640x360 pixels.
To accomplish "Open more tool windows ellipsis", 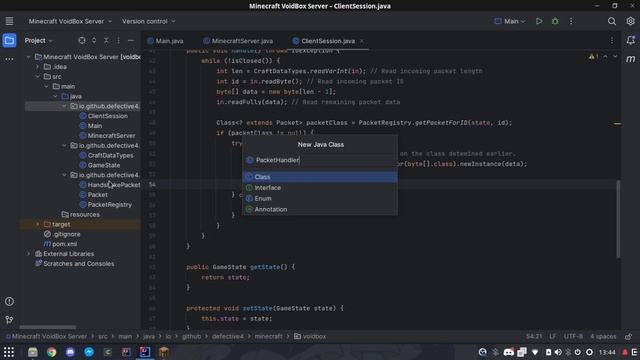I will [x=9, y=59].
